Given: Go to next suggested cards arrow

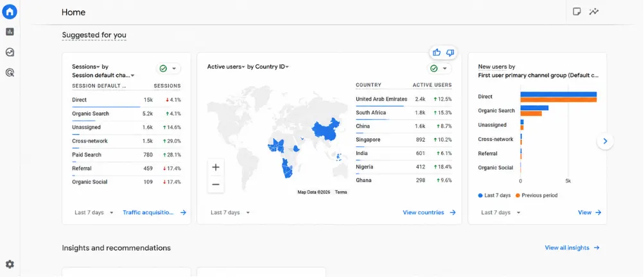Looking at the screenshot, I should point(605,141).
